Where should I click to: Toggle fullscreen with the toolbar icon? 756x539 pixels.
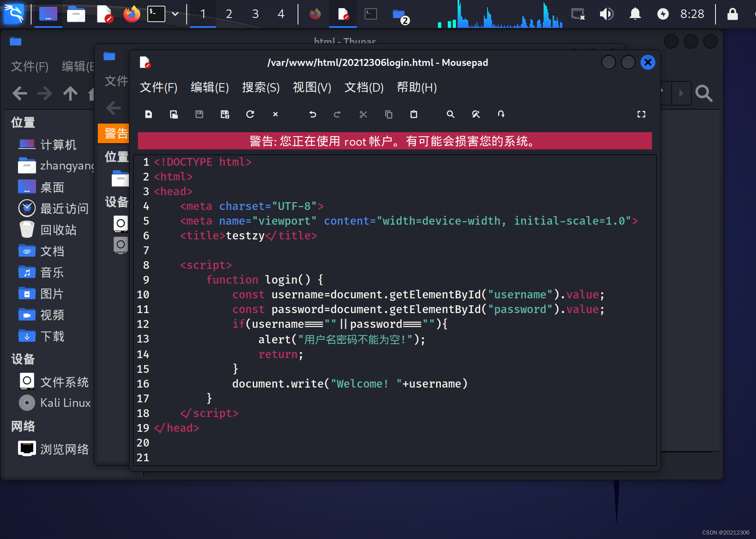point(641,114)
